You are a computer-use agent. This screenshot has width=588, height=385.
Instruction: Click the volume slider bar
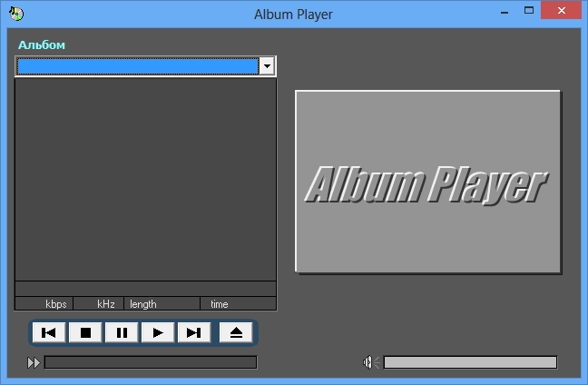[x=470, y=362]
